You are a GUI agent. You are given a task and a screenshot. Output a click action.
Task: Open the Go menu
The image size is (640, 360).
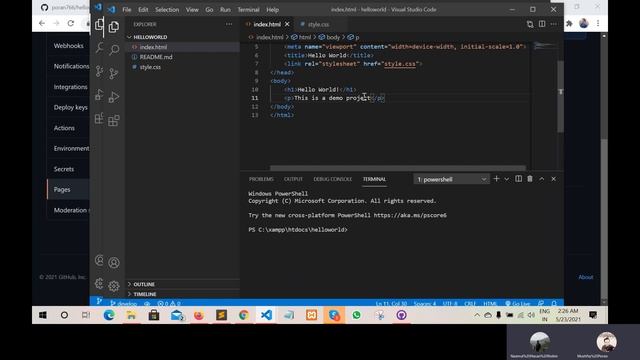click(x=209, y=9)
